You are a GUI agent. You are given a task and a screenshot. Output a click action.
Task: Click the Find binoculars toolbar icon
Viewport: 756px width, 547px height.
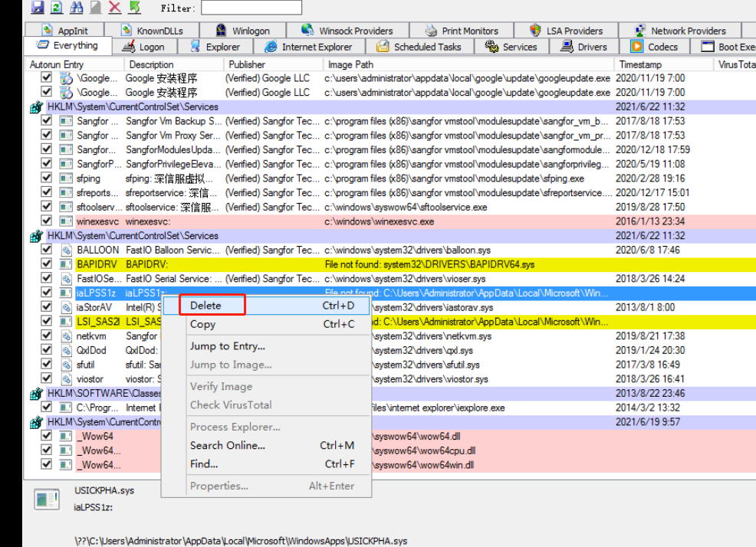tap(76, 8)
